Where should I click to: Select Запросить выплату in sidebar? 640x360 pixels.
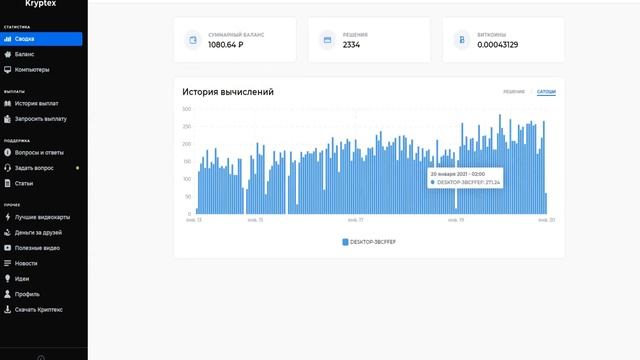41,119
